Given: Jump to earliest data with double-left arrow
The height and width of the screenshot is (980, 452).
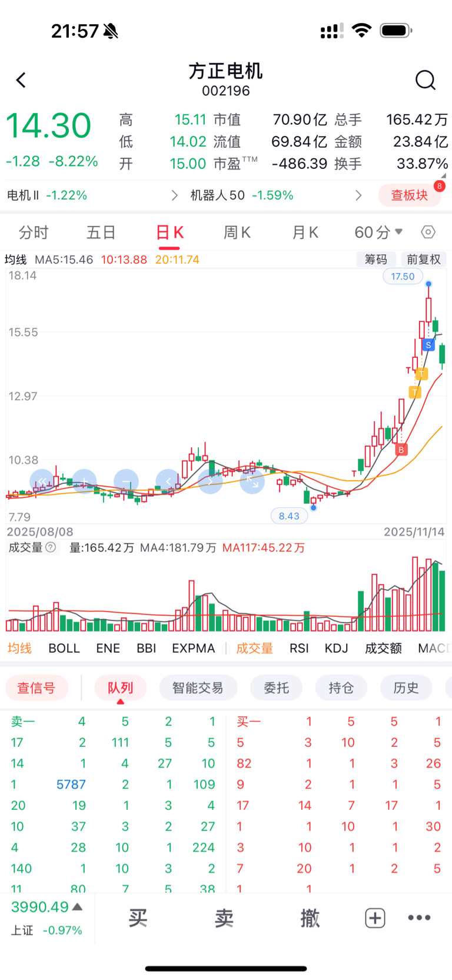Looking at the screenshot, I should tap(42, 481).
